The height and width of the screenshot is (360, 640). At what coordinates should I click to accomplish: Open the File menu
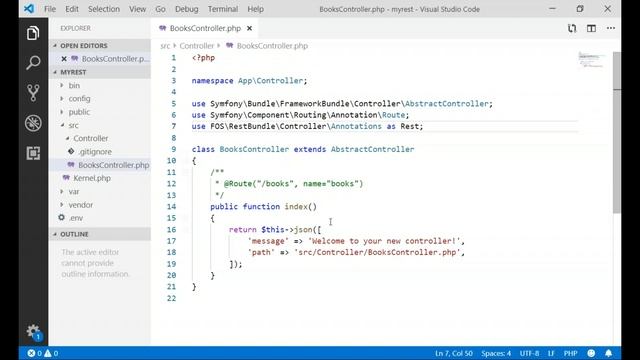(x=50, y=9)
